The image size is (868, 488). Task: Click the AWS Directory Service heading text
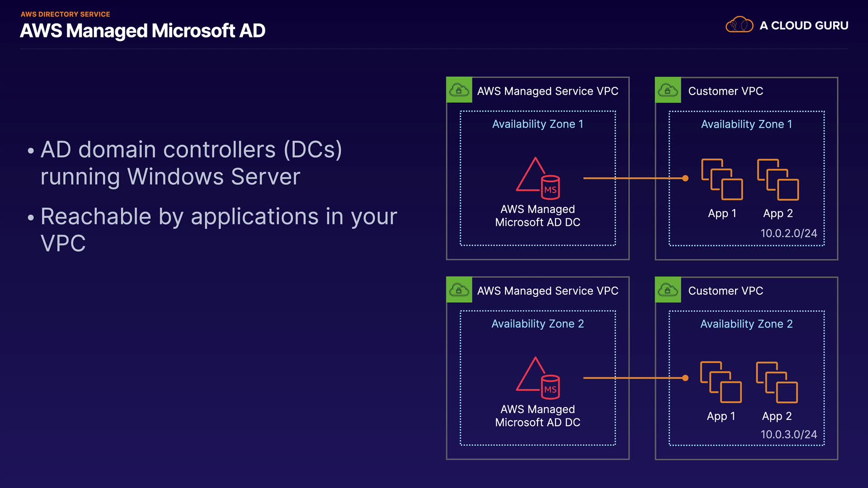tap(66, 14)
